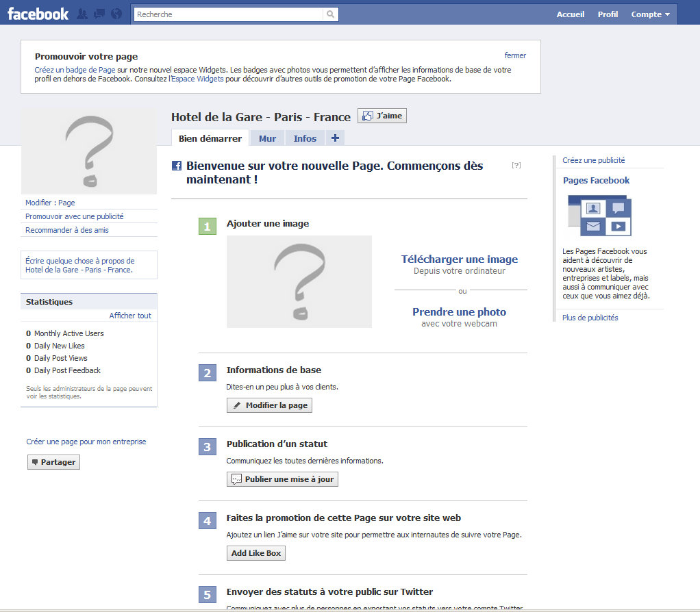Go to Accueil in top navigation
This screenshot has width=700, height=612.
point(570,14)
